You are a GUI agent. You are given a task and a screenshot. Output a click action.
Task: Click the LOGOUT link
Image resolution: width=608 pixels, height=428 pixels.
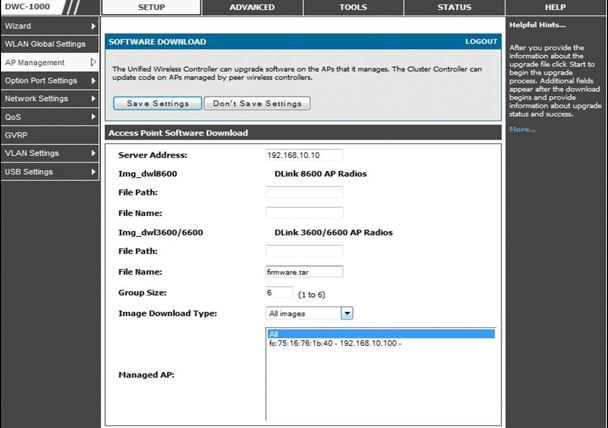[x=480, y=42]
